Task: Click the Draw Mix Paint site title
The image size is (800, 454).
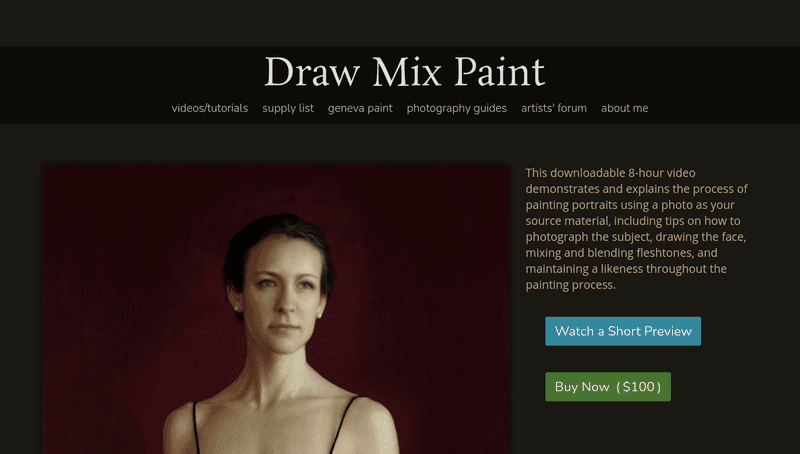Action: (405, 72)
